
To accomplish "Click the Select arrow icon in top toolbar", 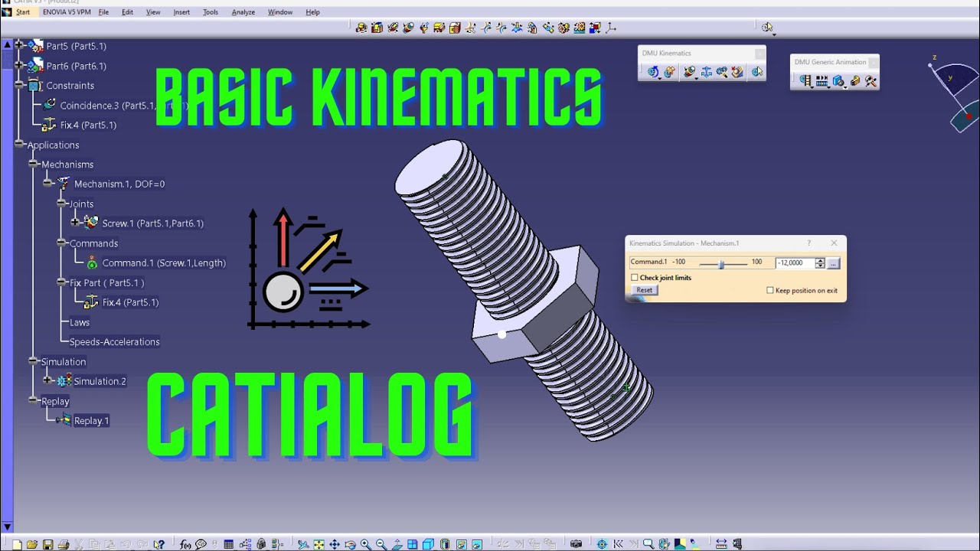I will (767, 28).
